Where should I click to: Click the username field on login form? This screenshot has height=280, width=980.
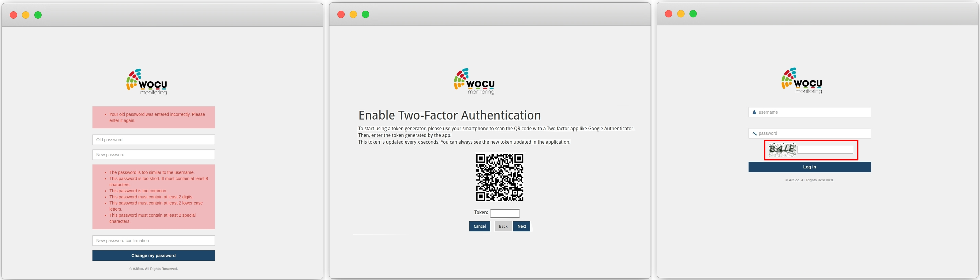809,112
